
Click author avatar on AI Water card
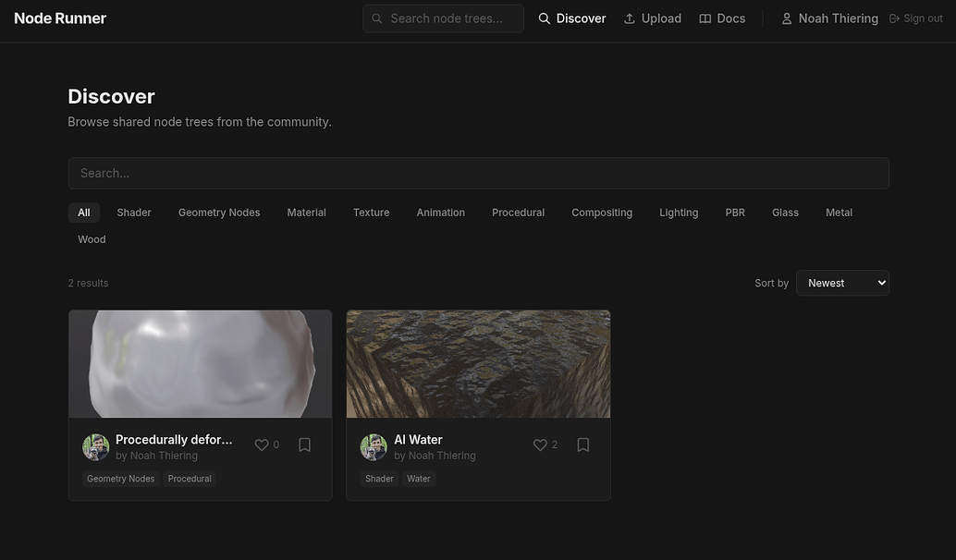[x=374, y=446]
